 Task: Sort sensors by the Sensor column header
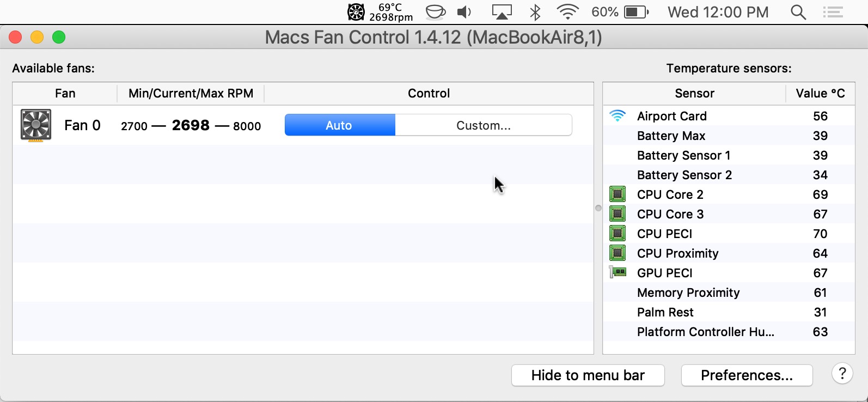click(694, 93)
